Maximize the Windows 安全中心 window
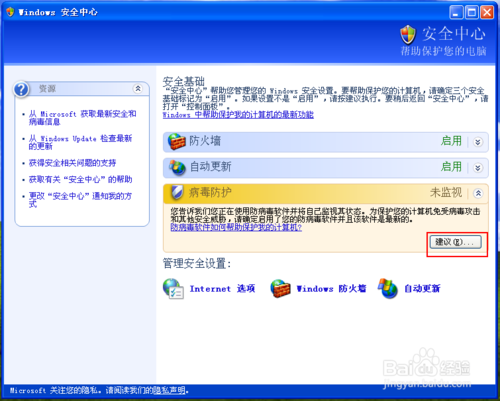The height and width of the screenshot is (401, 500). coord(472,13)
